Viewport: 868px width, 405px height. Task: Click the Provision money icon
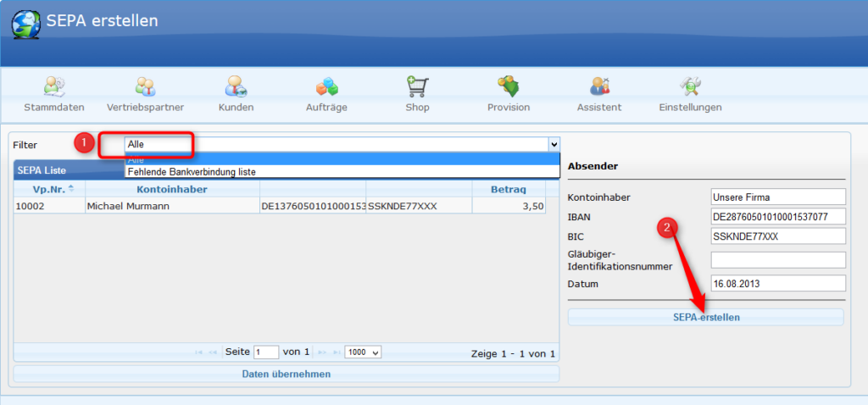pyautogui.click(x=509, y=87)
